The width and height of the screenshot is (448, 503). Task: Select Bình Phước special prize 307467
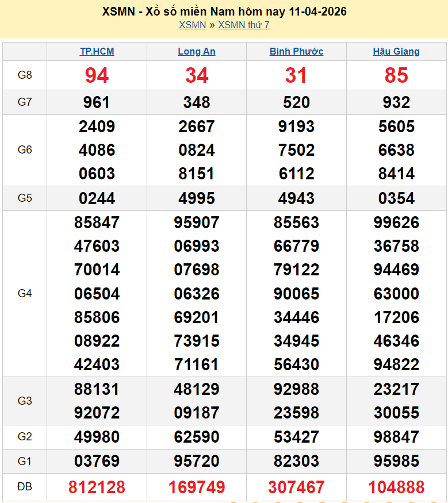click(x=296, y=487)
